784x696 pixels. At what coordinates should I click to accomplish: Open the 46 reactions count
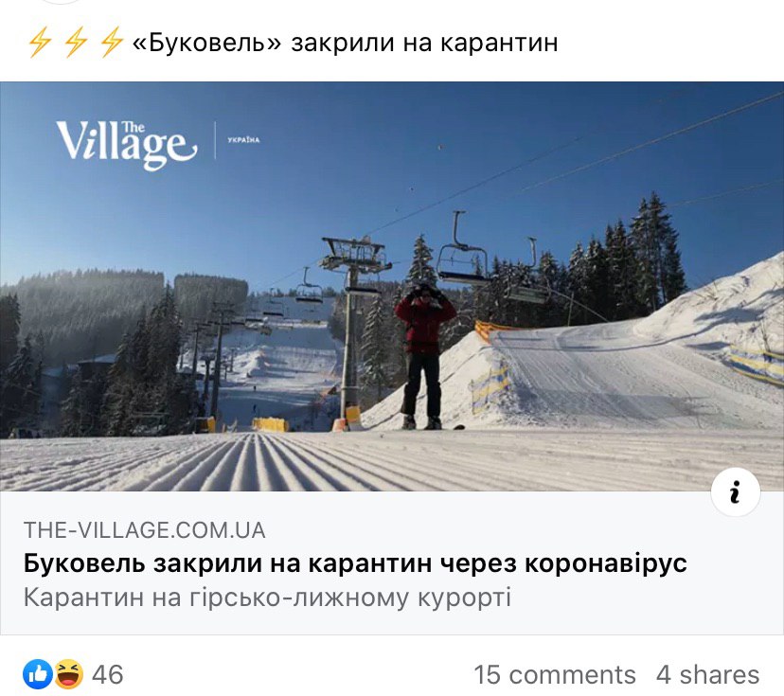click(108, 674)
